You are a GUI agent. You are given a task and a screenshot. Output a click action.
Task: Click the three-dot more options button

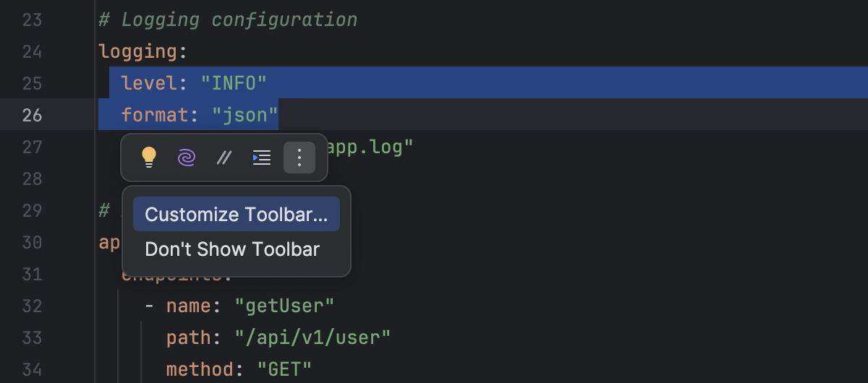(299, 157)
